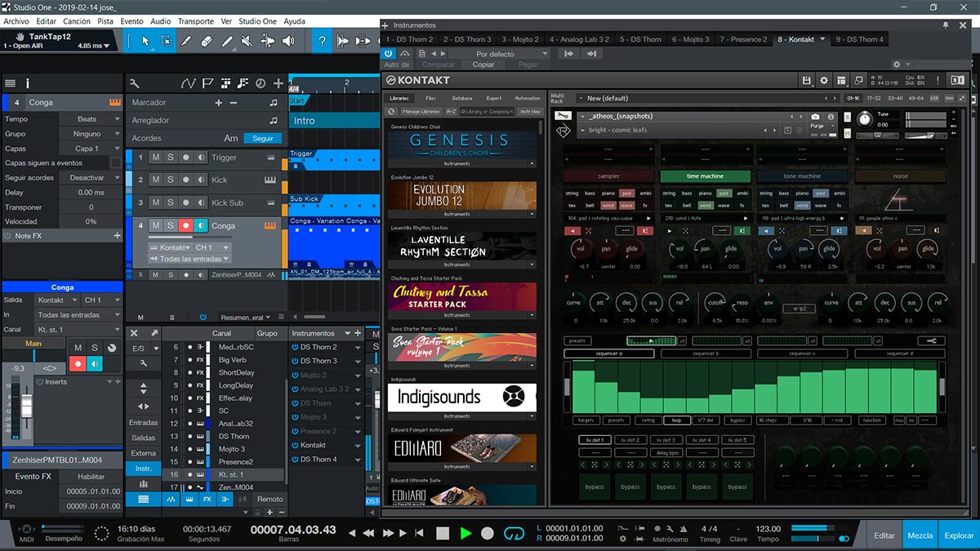Start playback with the green play button
Image resolution: width=980 pixels, height=551 pixels.
coord(465,533)
